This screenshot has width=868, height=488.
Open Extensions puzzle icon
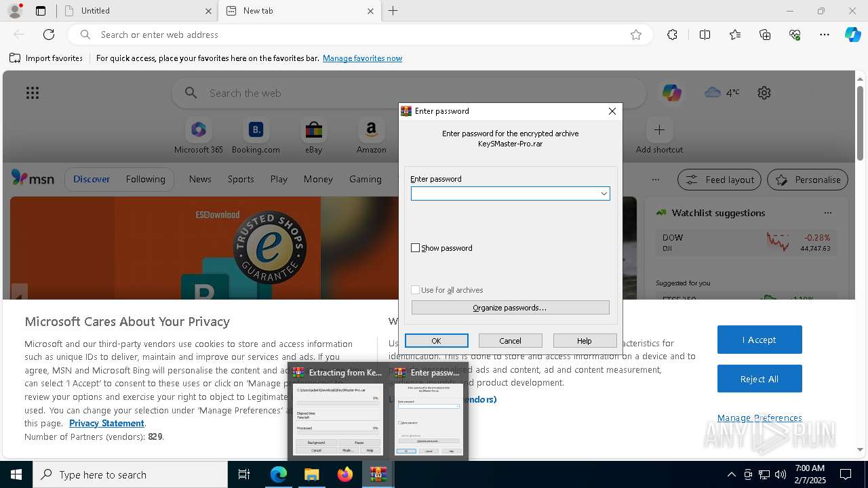coord(672,35)
